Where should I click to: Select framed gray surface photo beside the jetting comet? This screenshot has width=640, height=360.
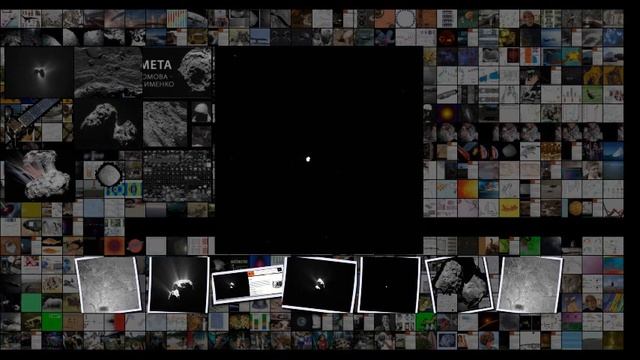[108, 284]
